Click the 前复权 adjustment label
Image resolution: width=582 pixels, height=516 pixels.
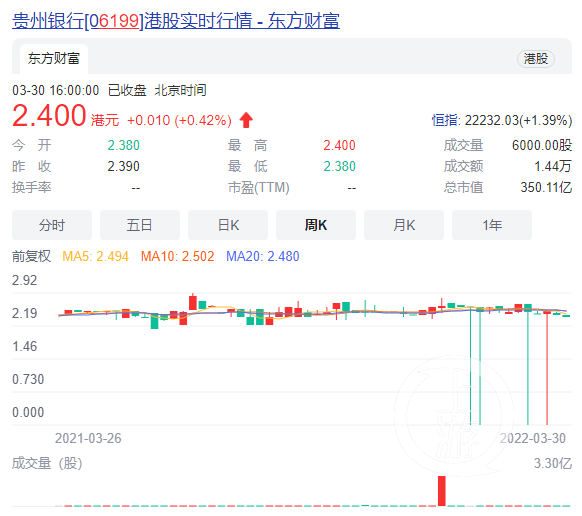[31, 256]
